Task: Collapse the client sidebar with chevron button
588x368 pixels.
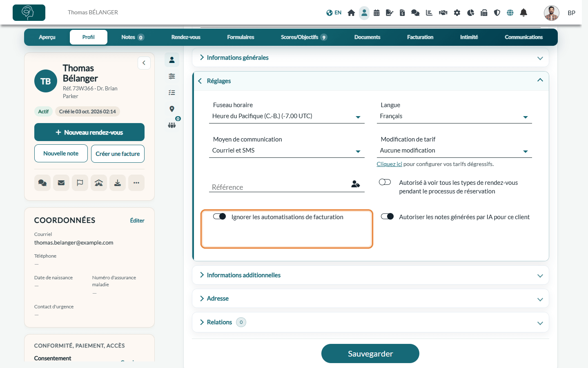Action: (x=144, y=63)
